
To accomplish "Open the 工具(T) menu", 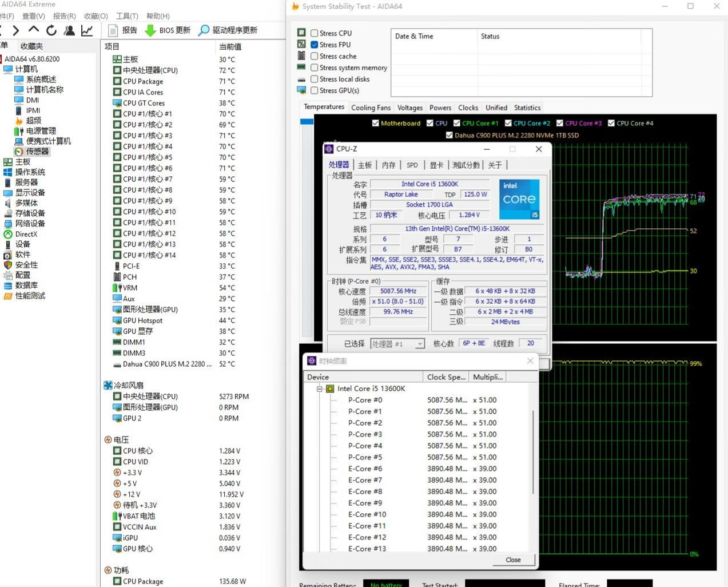I will [127, 16].
